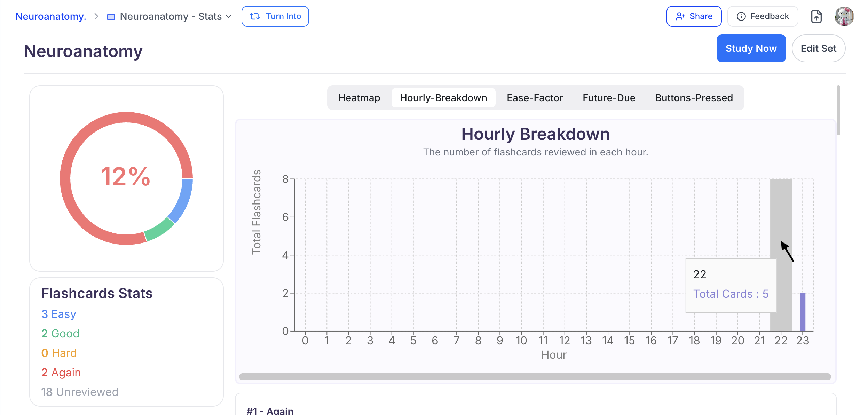Click the export file icon
Viewport: 868px width, 415px height.
click(x=816, y=16)
